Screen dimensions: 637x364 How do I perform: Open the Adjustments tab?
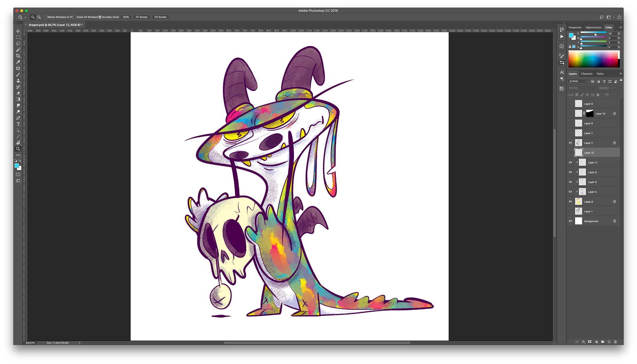[593, 28]
